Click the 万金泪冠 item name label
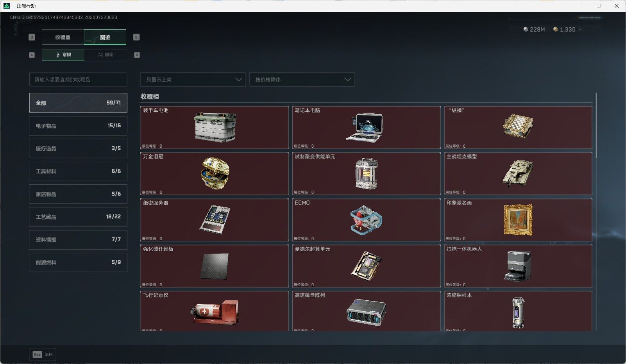Image resolution: width=626 pixels, height=364 pixels. [153, 157]
